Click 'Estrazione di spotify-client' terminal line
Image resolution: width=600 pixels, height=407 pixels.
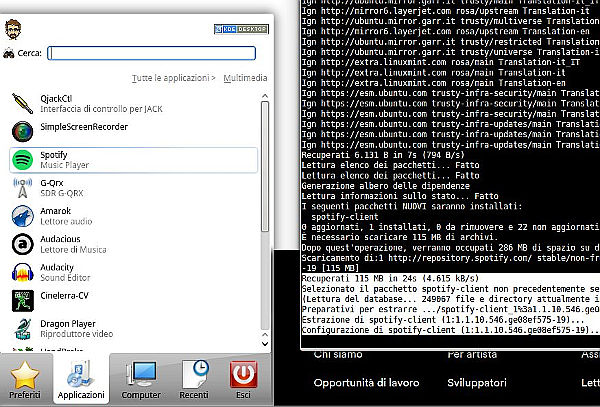[443, 320]
